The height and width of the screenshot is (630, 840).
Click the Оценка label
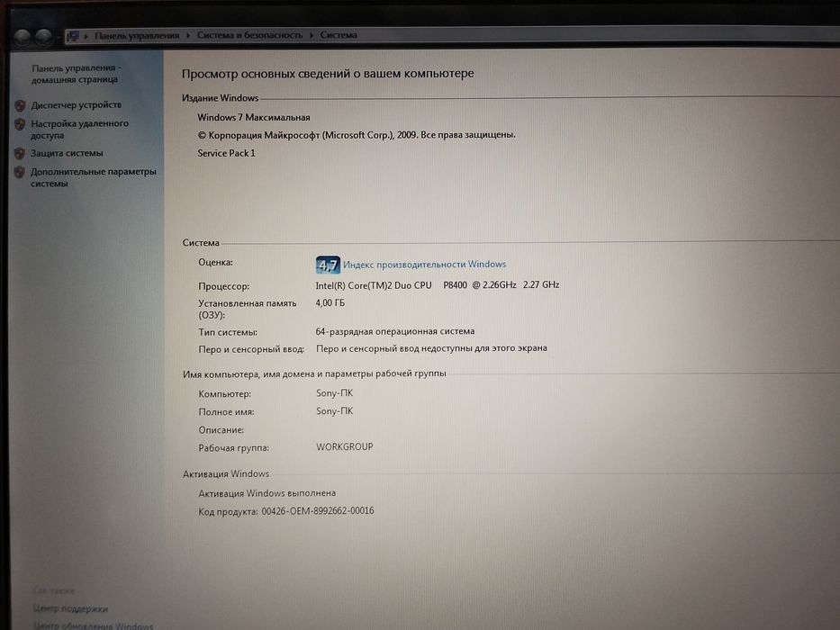tap(215, 263)
